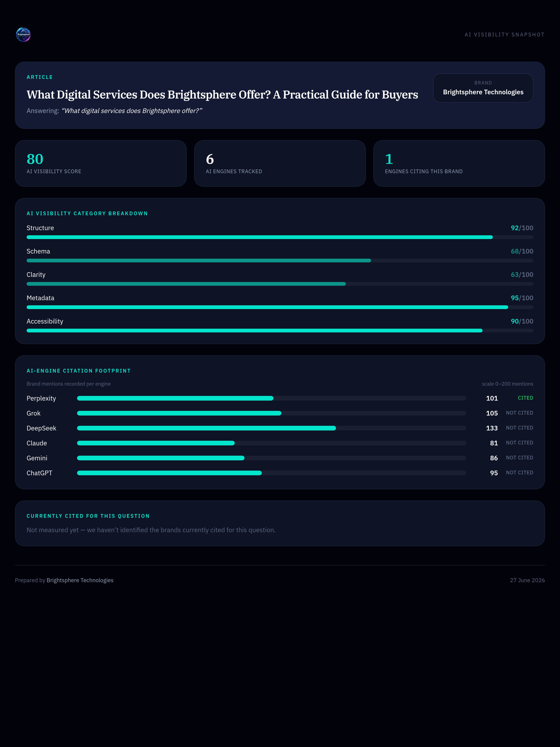The height and width of the screenshot is (747, 560).
Task: Select the Perplexity engine name
Action: 41,398
